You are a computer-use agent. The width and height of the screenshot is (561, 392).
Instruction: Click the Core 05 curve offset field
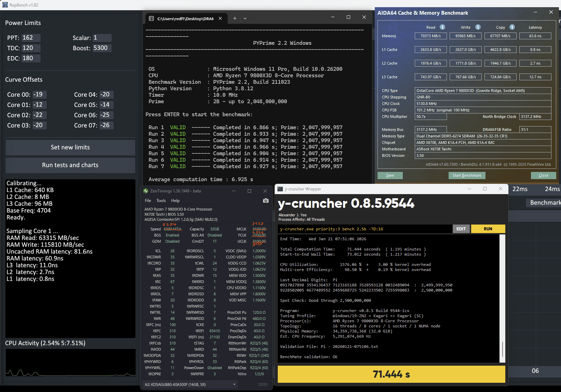[107, 105]
